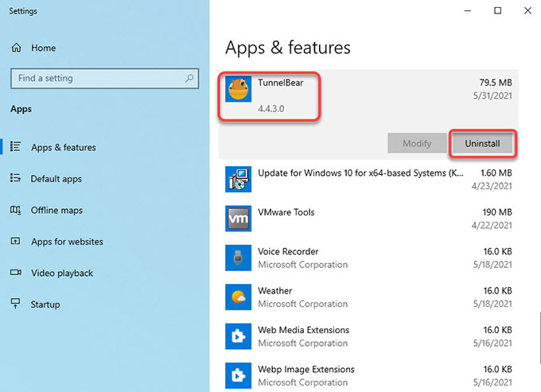Viewport: 541px width, 392px height.
Task: Select the Web Media Extensions entry
Action: point(368,336)
